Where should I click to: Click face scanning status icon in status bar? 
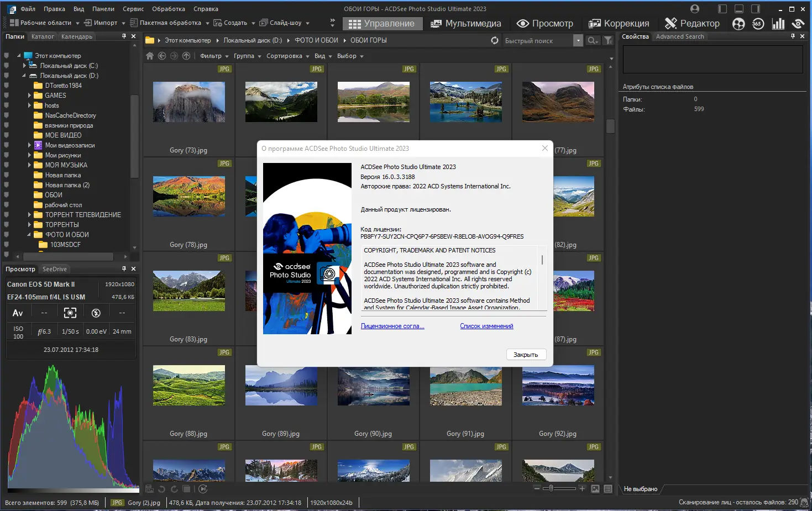click(804, 503)
